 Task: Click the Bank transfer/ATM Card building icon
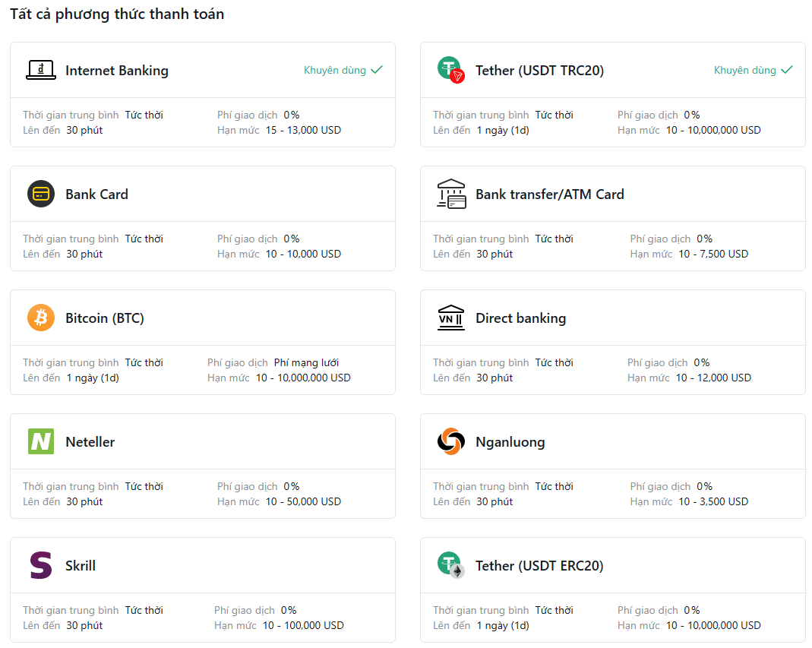(x=451, y=194)
